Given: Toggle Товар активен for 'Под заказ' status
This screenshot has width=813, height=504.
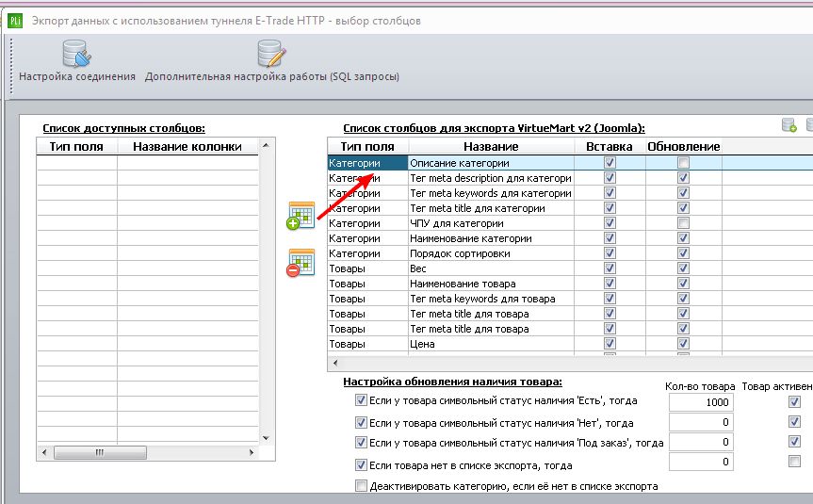Looking at the screenshot, I should pos(794,441).
